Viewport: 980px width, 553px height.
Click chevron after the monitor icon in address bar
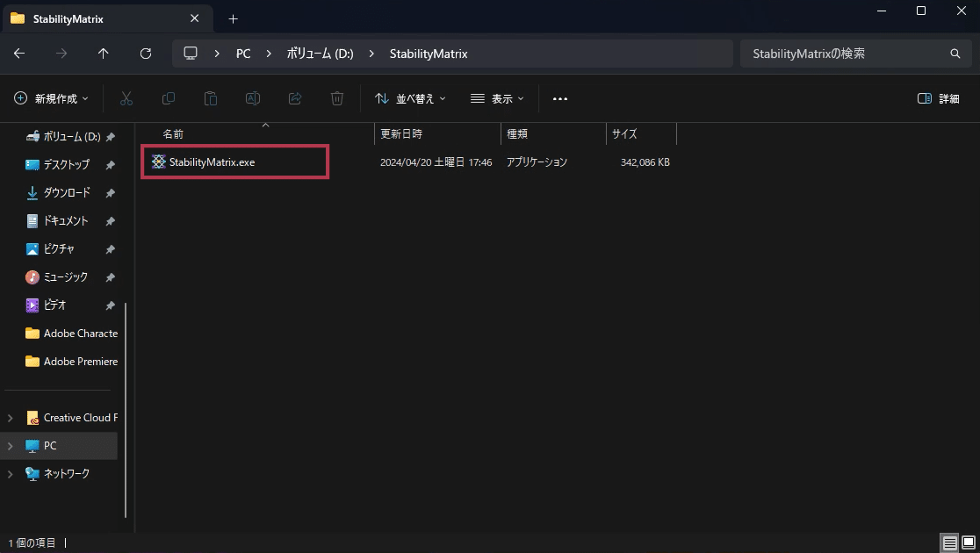pyautogui.click(x=217, y=54)
